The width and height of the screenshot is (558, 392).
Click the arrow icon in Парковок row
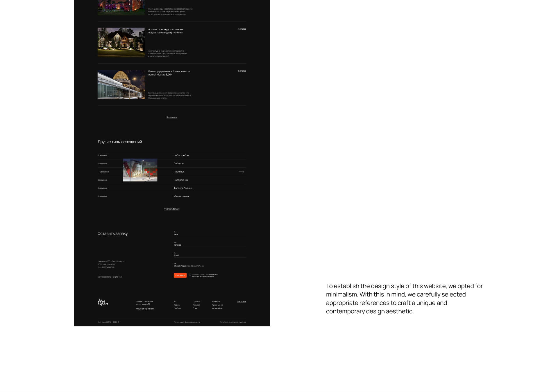click(x=242, y=172)
